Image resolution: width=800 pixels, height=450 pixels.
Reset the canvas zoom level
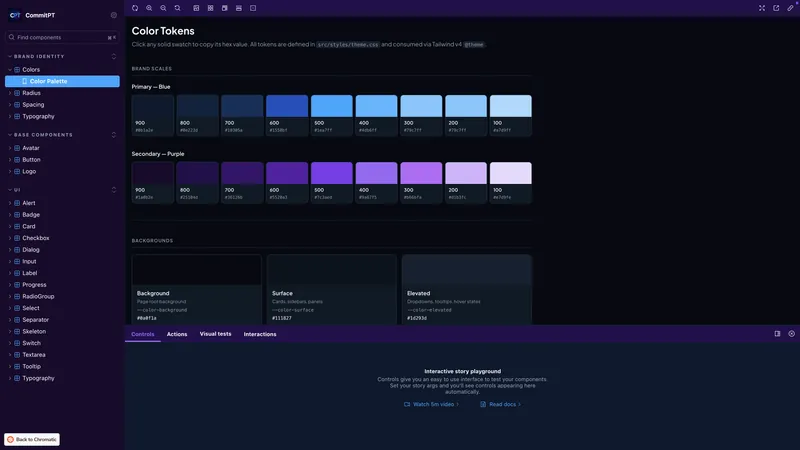(x=178, y=8)
